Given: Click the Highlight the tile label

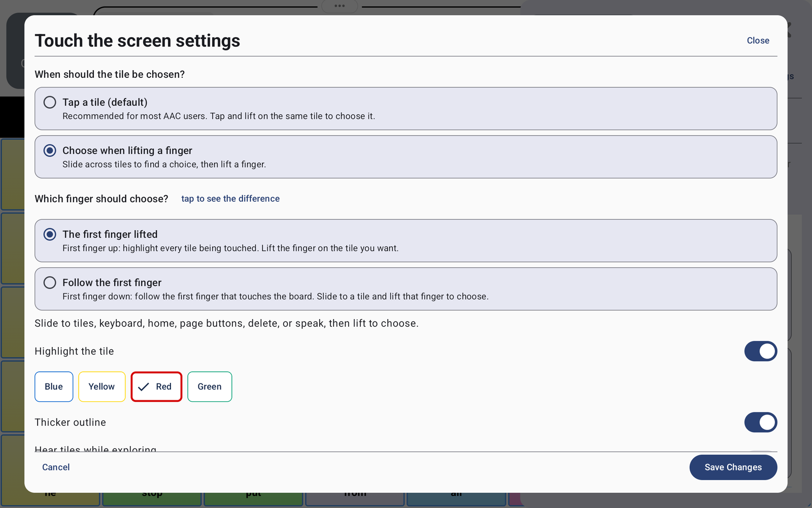Looking at the screenshot, I should coord(74,352).
